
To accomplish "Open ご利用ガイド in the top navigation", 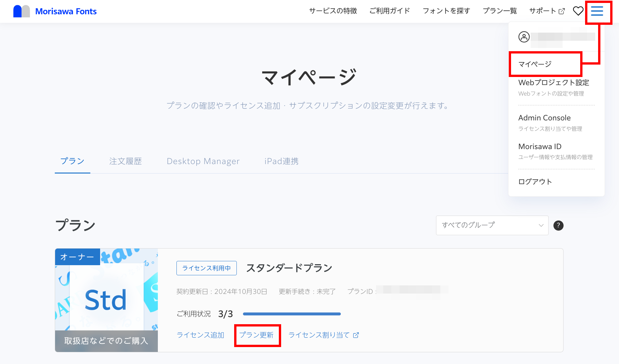I will tap(389, 11).
